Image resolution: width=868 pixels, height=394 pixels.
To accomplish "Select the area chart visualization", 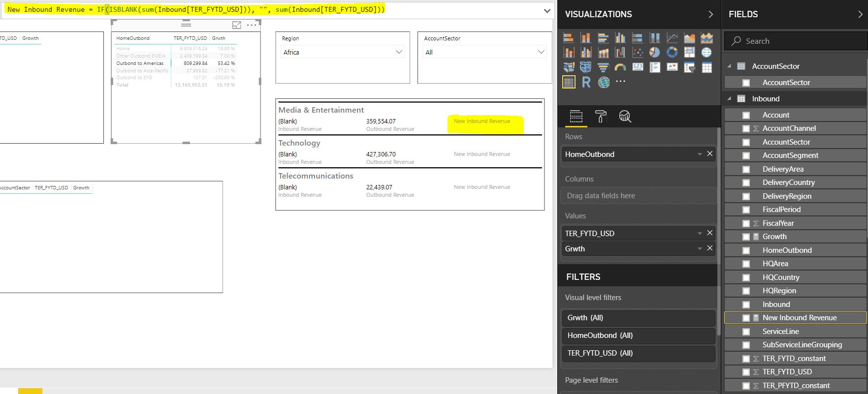I will (689, 38).
